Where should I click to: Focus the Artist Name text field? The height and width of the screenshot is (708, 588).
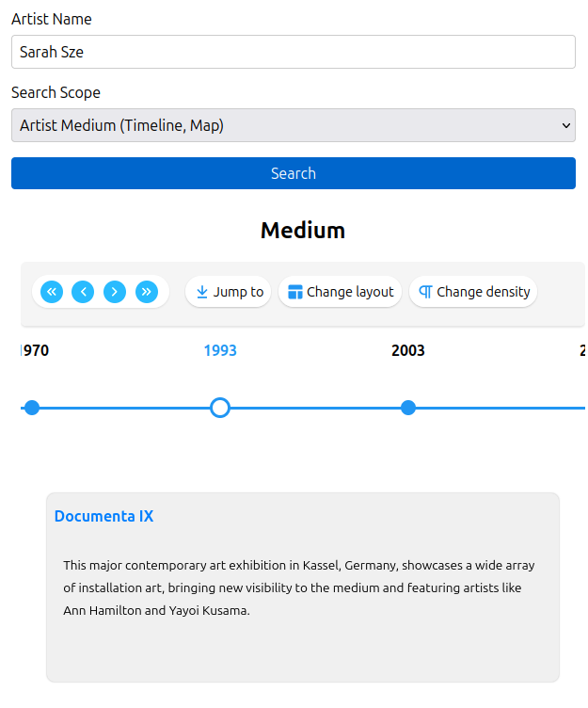point(294,52)
